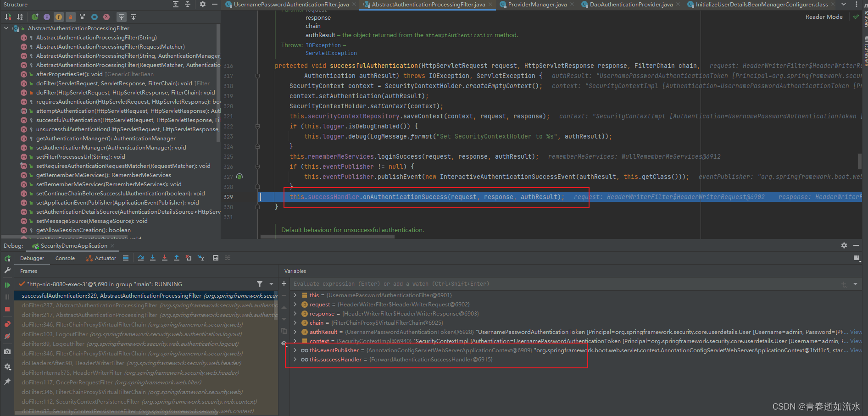Expand the request variable node
This screenshot has height=416, width=868.
point(295,305)
